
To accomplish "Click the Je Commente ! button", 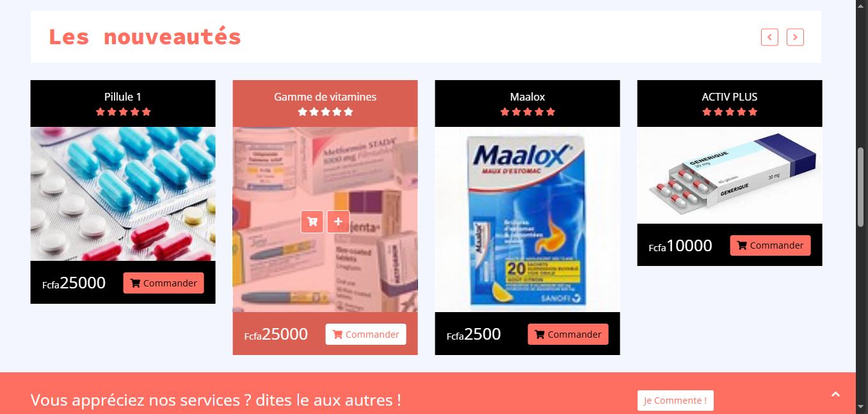I will (x=675, y=401).
